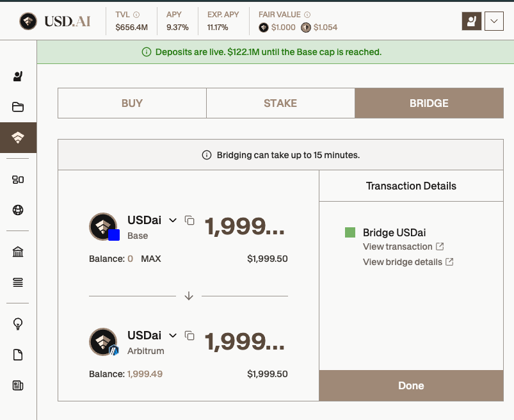Open the lightbulb sidebar icon
This screenshot has width=514, height=420.
[18, 324]
